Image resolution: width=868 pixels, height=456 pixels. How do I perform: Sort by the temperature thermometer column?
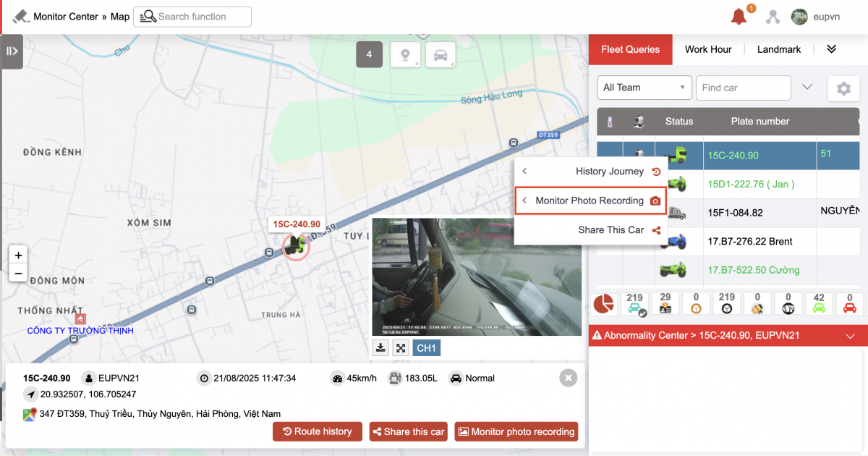(x=610, y=122)
